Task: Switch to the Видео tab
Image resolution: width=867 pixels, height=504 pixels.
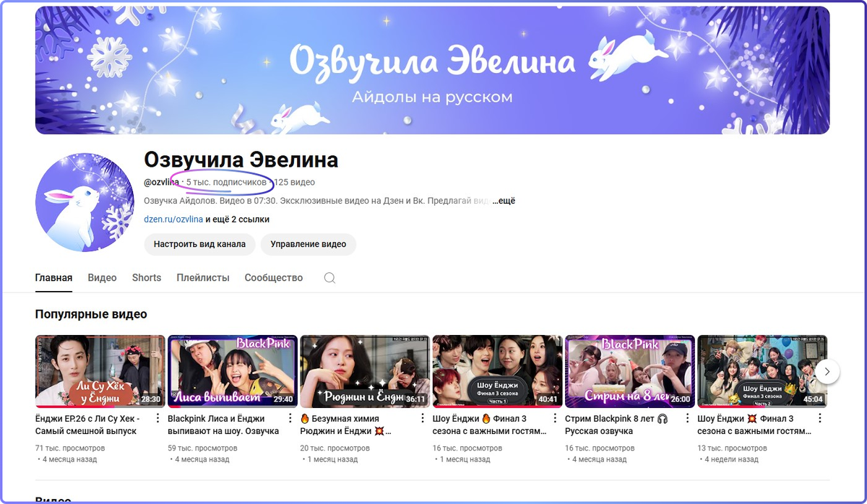Action: (102, 277)
